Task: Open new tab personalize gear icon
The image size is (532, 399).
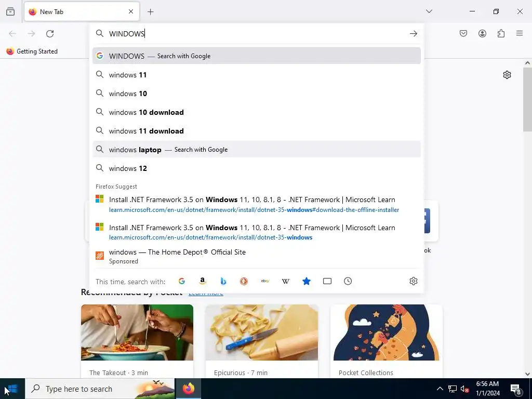Action: pos(507,75)
